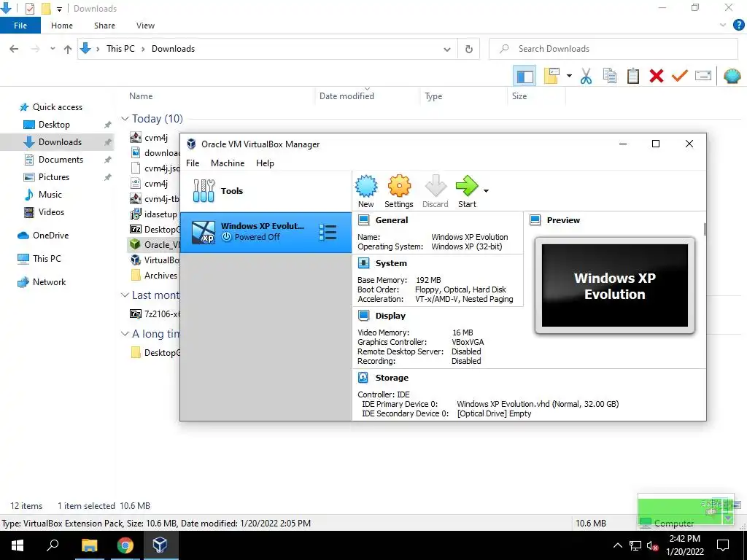The width and height of the screenshot is (747, 560).
Task: Sort by Name column header
Action: tap(141, 96)
